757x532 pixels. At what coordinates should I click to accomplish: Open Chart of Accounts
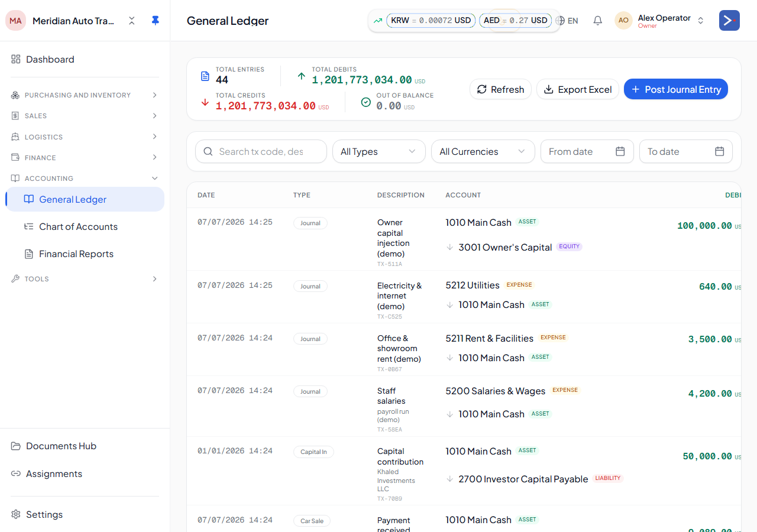pos(85,226)
